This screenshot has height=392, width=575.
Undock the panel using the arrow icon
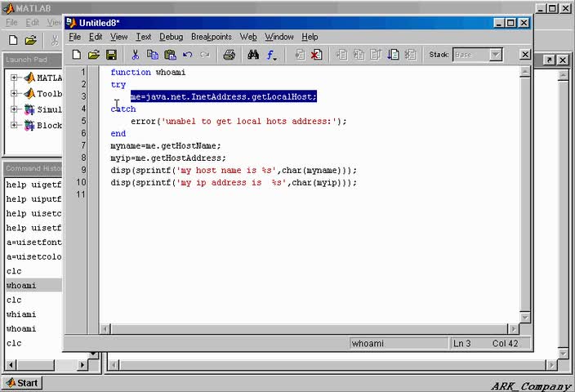[x=549, y=60]
